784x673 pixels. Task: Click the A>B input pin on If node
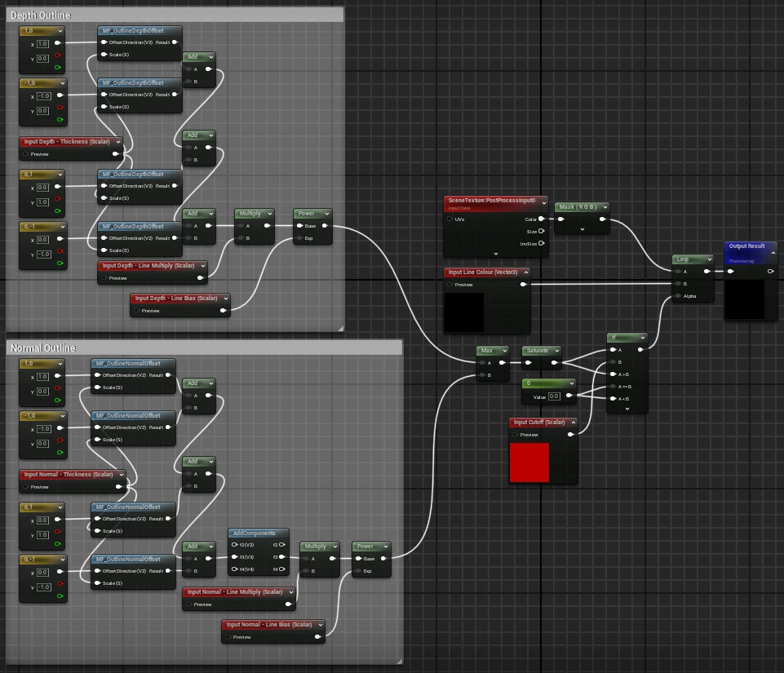click(x=613, y=374)
